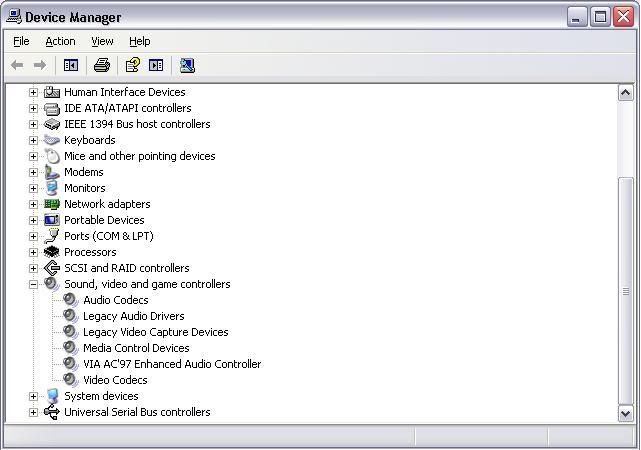
Task: Click the Forward arrow toolbar button
Action: pos(40,65)
